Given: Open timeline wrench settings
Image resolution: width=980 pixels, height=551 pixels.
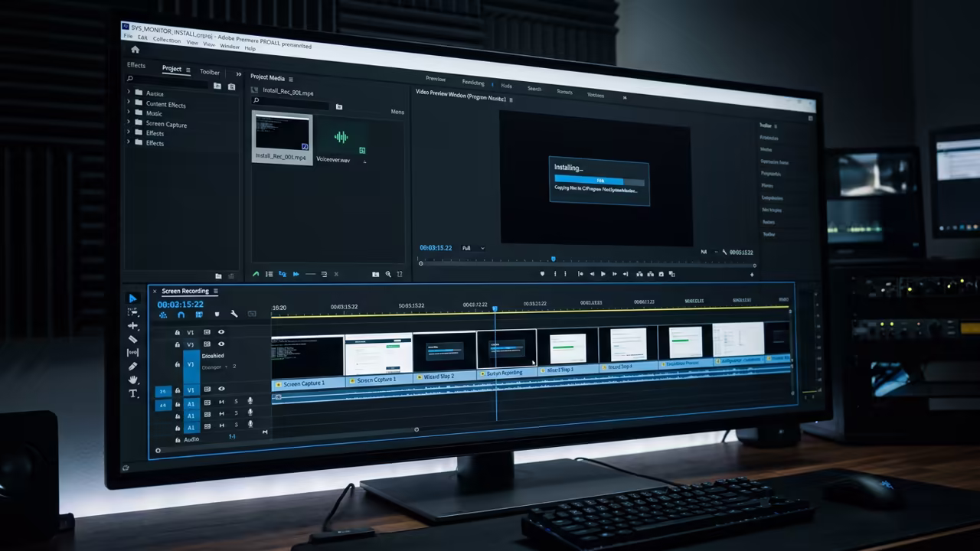Looking at the screenshot, I should [234, 314].
